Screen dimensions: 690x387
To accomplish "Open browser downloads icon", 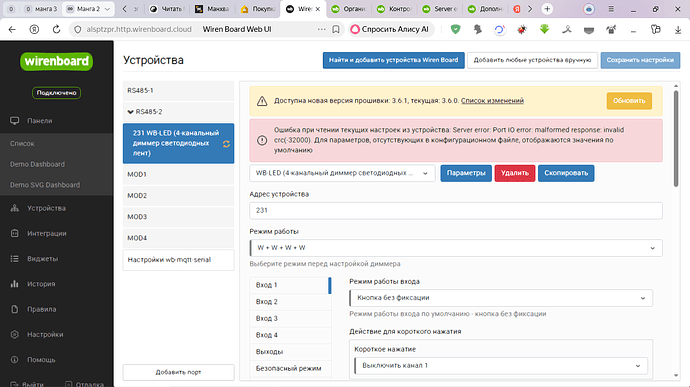I will point(678,29).
